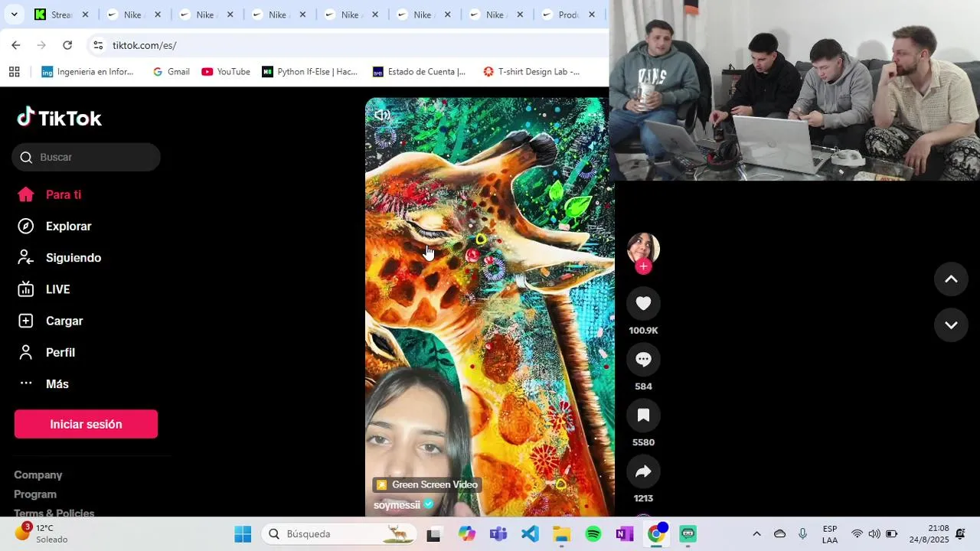The width and height of the screenshot is (980, 551).
Task: Open the Python If-Else bookmark
Action: point(309,72)
